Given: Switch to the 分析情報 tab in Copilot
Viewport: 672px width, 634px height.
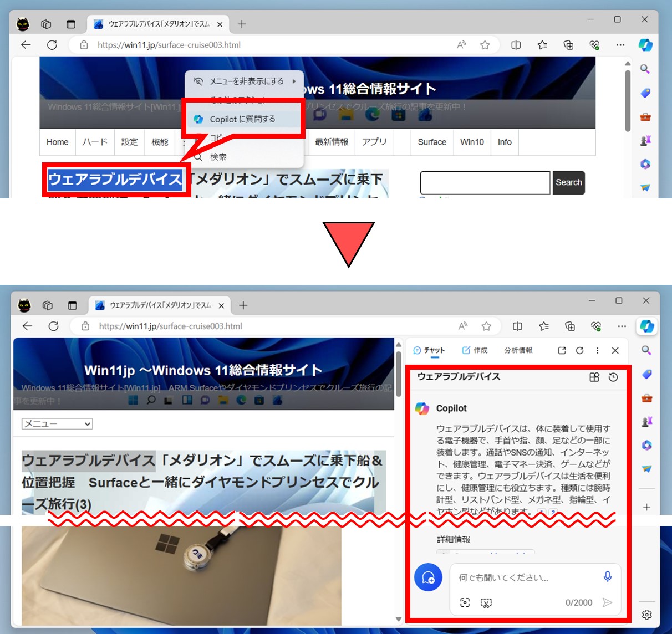Looking at the screenshot, I should (518, 350).
